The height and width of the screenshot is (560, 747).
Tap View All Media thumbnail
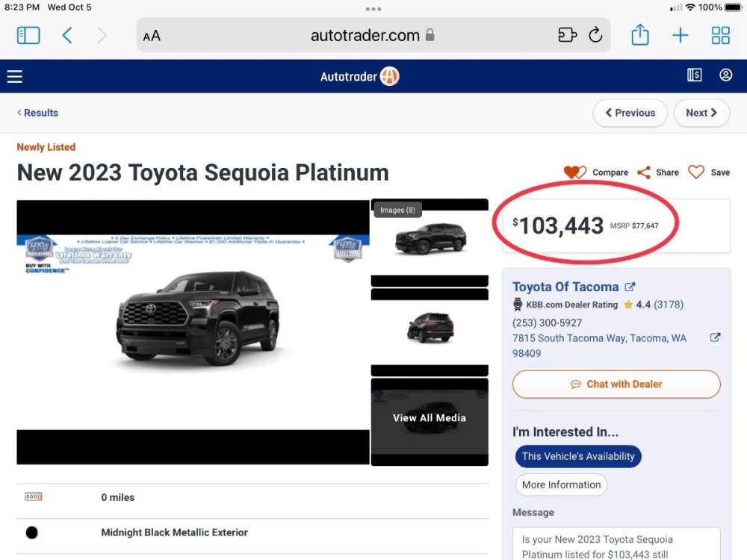pyautogui.click(x=430, y=418)
